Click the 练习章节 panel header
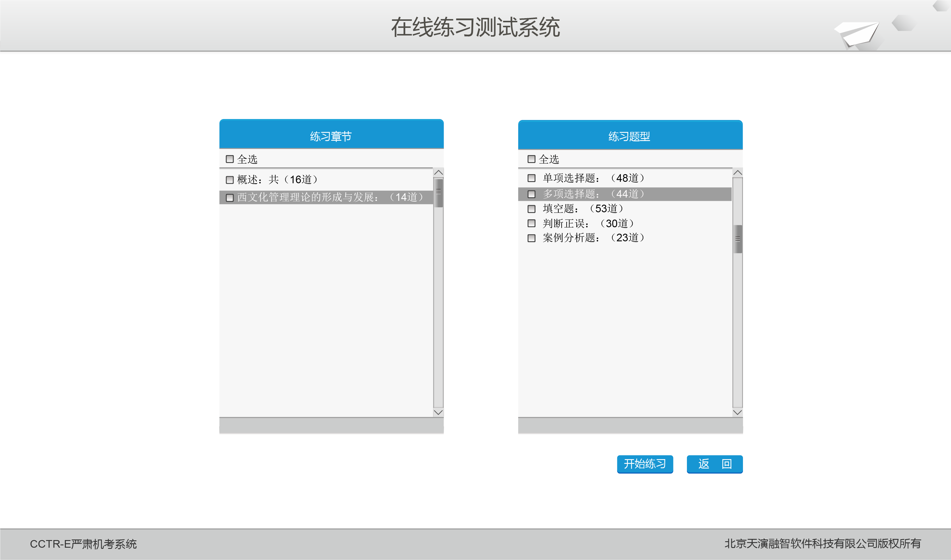951x560 pixels. [331, 134]
